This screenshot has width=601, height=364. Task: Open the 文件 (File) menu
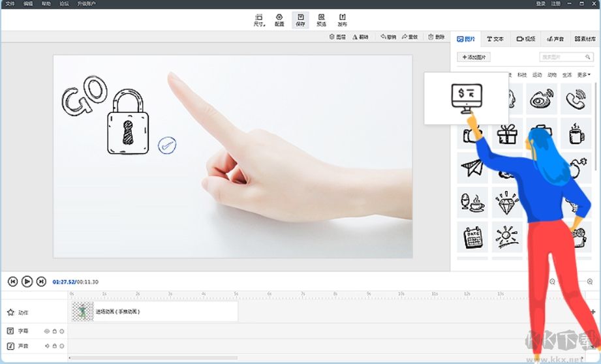click(x=10, y=4)
